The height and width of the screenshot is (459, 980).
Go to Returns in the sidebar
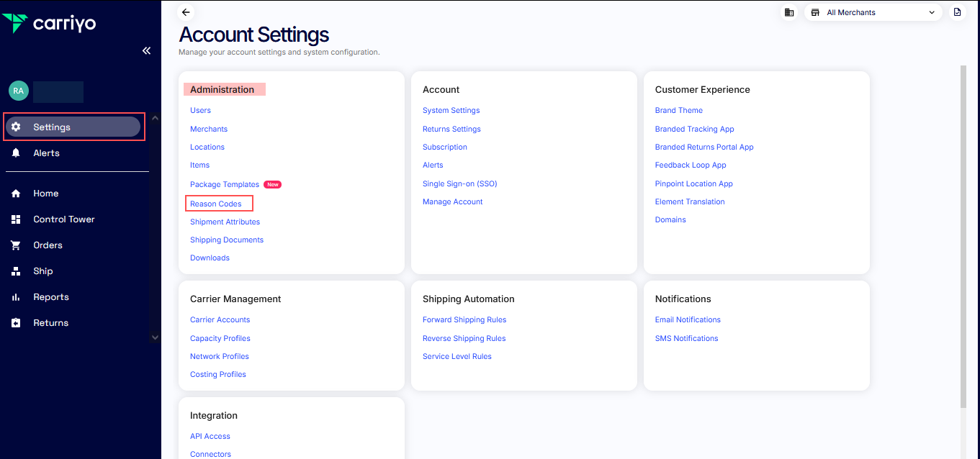tap(50, 323)
